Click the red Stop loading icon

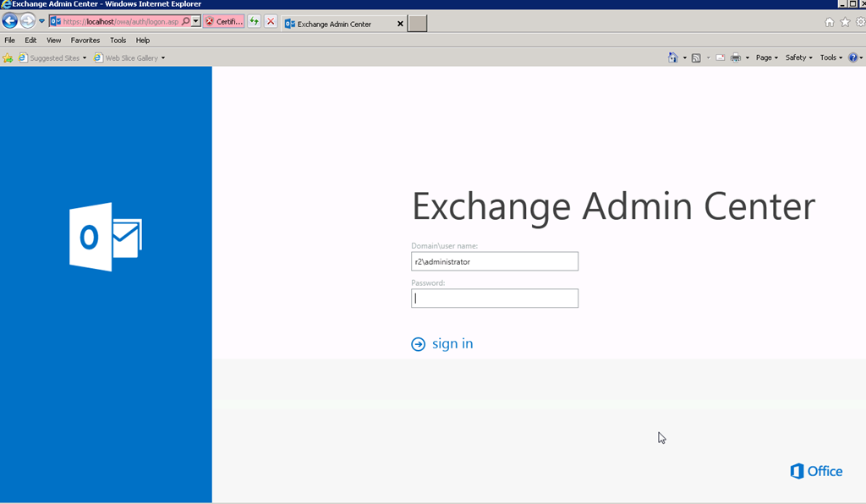271,21
